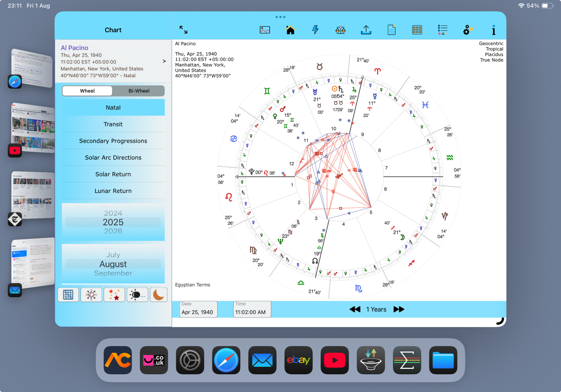561x392 pixels.
Task: Step forward one year with double arrows
Action: (x=399, y=309)
